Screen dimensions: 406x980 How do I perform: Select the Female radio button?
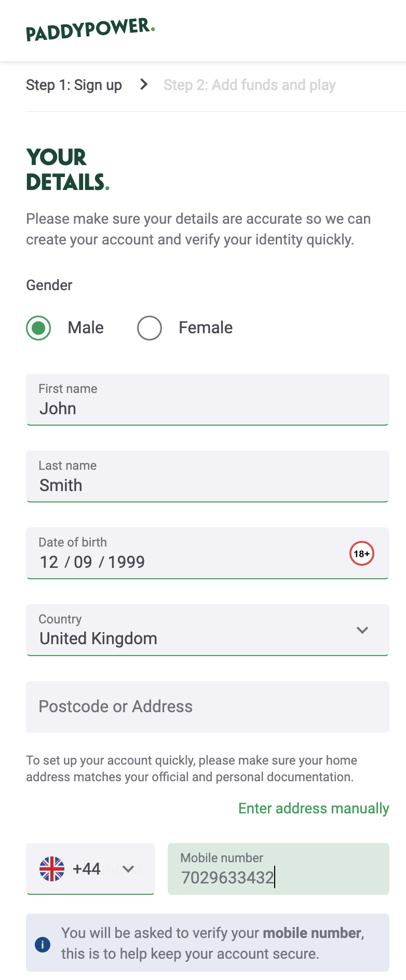coord(149,328)
